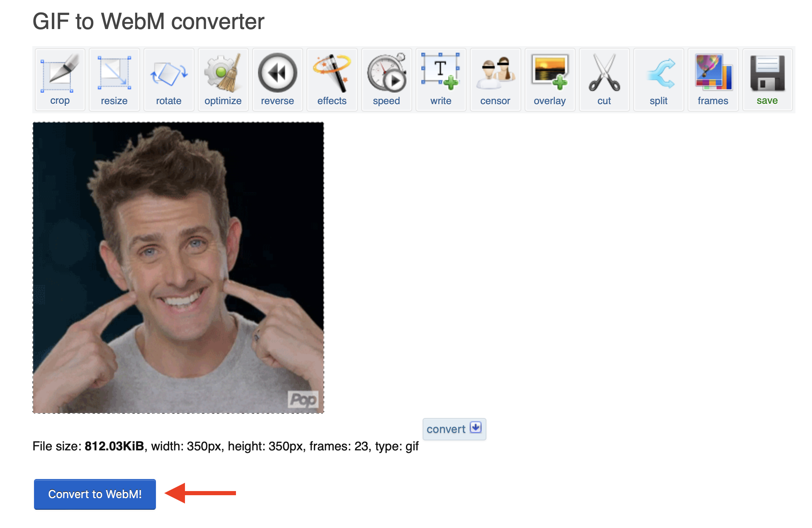Screen dimensions: 812x528
Task: Click the rotate tool icon
Action: tap(168, 73)
